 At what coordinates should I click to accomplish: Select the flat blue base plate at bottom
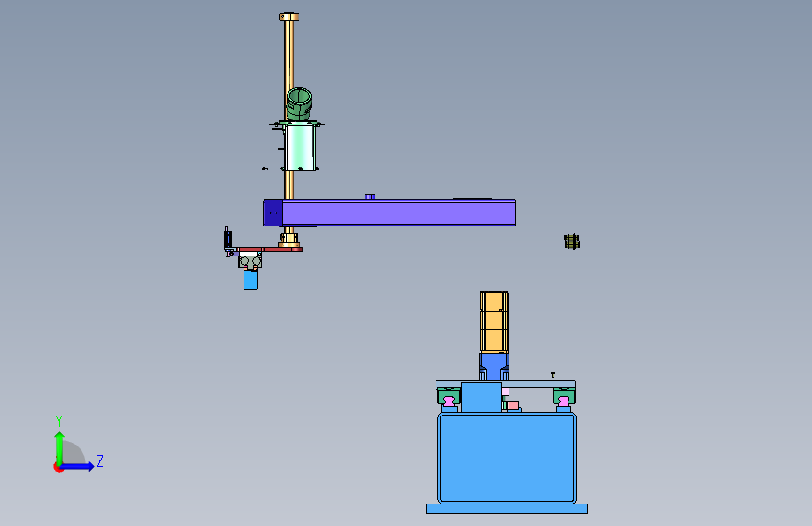point(507,508)
